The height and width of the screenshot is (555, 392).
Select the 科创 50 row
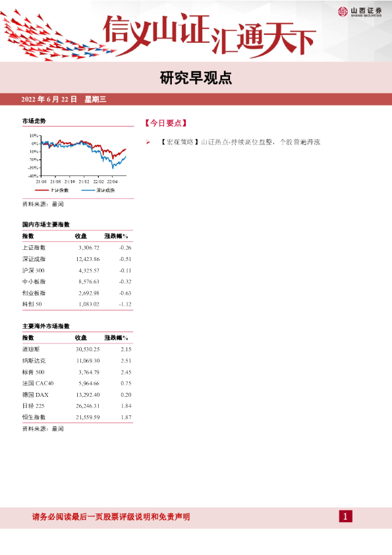point(77,304)
